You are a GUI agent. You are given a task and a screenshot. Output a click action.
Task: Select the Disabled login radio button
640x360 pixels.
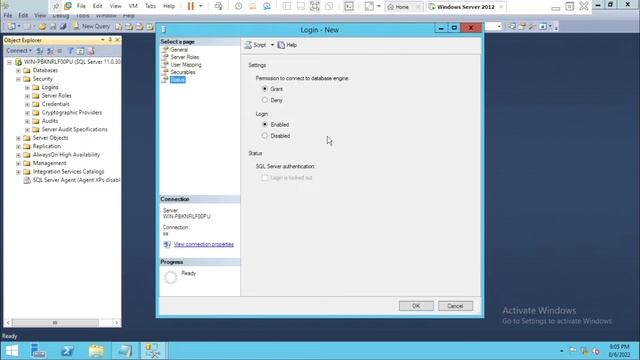[265, 136]
